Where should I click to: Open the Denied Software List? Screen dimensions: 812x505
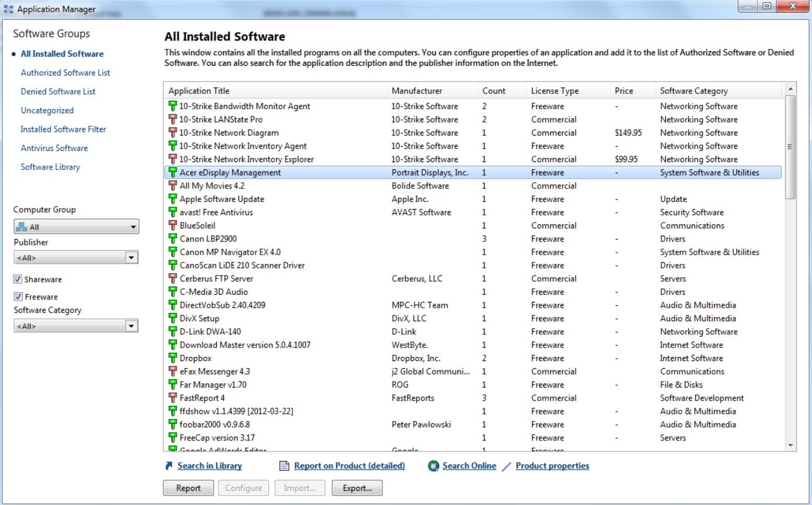click(x=58, y=92)
